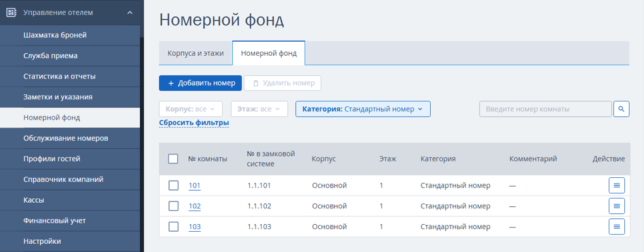The height and width of the screenshot is (252, 644).
Task: Click the Комментарий column header
Action: click(x=533, y=159)
